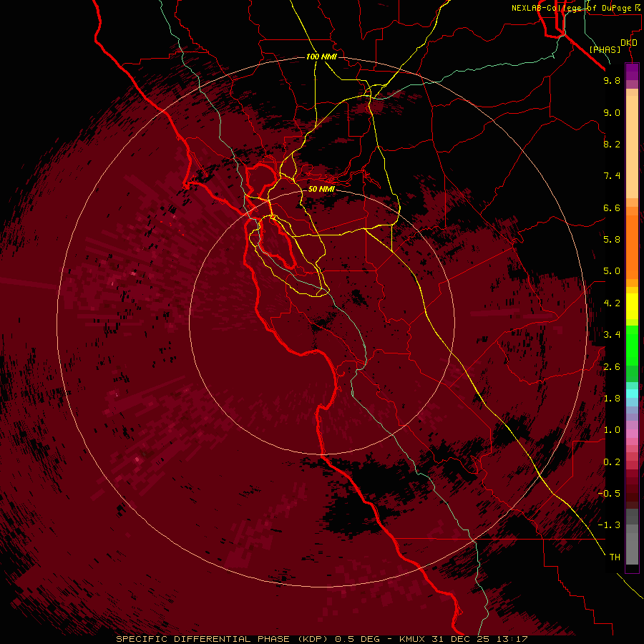644x644 pixels.
Task: Click the SPECIFIC DIFFERENTIAL PHASE (KDP) caption text
Action: click(x=223, y=639)
